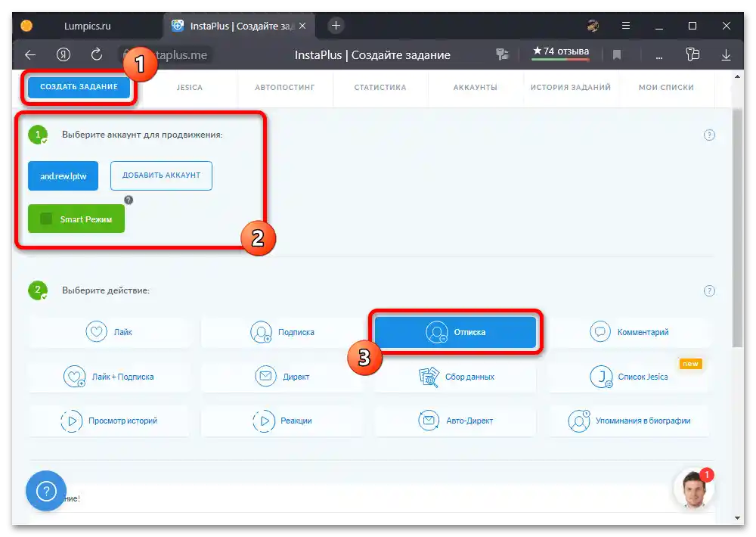This screenshot has width=756, height=537.
Task: Switch to the Lumpics.ru browser tab
Action: (87, 26)
